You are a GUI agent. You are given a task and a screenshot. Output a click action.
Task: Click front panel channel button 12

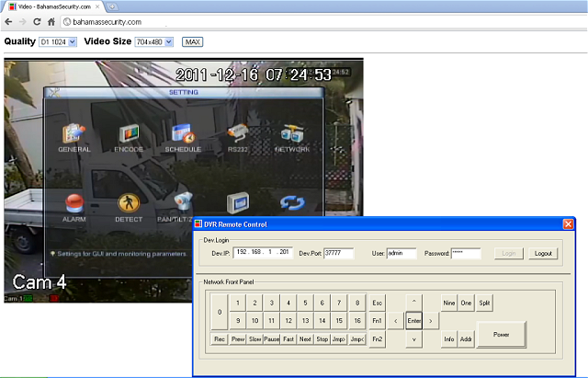coord(288,321)
